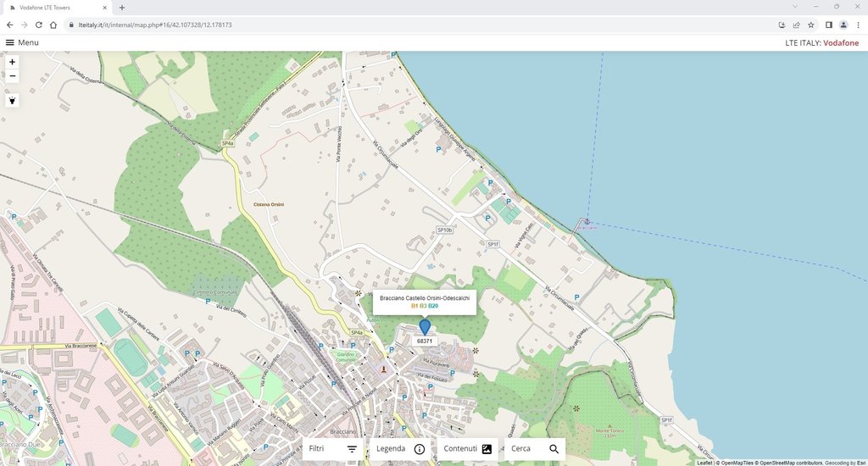This screenshot has width=868, height=466.
Task: Reload the current page
Action: 38,25
